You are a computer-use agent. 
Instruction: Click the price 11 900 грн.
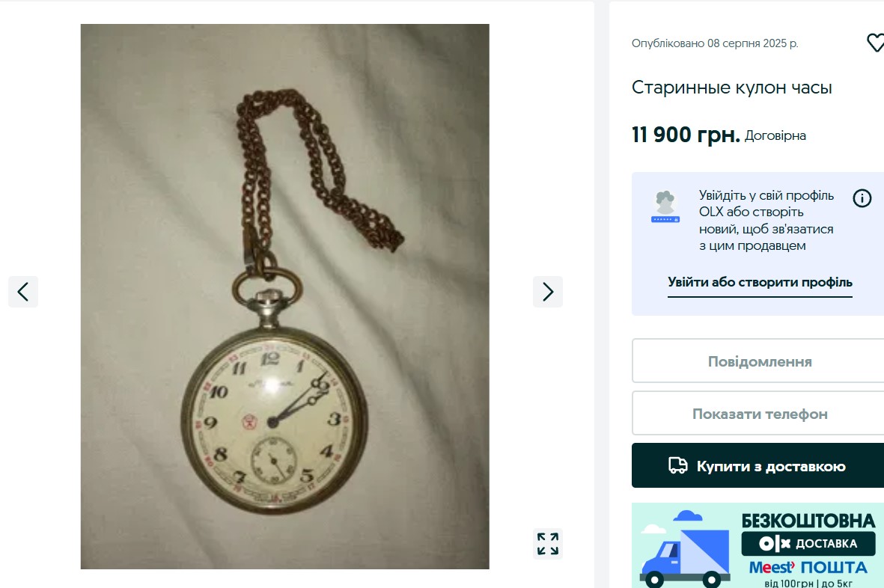pyautogui.click(x=686, y=135)
